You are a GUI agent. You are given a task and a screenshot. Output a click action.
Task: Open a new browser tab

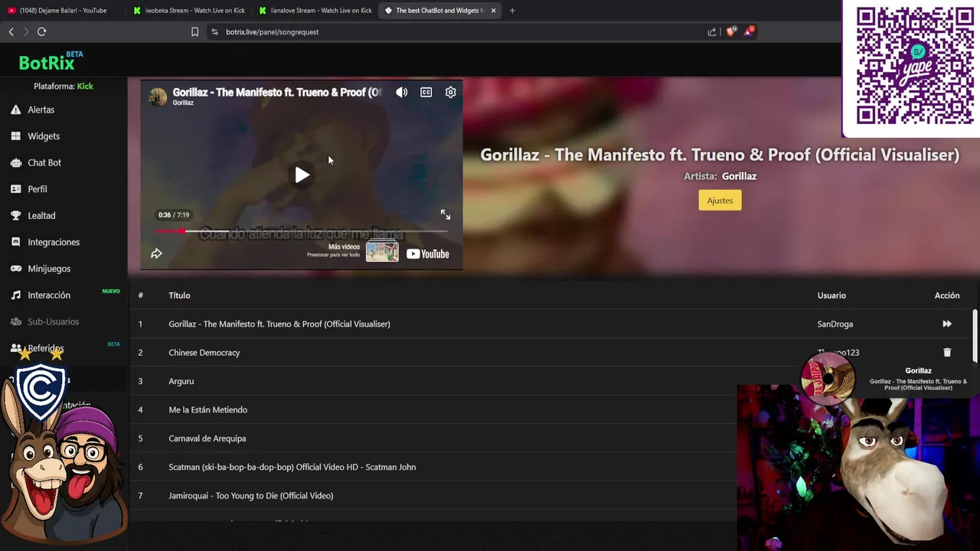tap(512, 11)
